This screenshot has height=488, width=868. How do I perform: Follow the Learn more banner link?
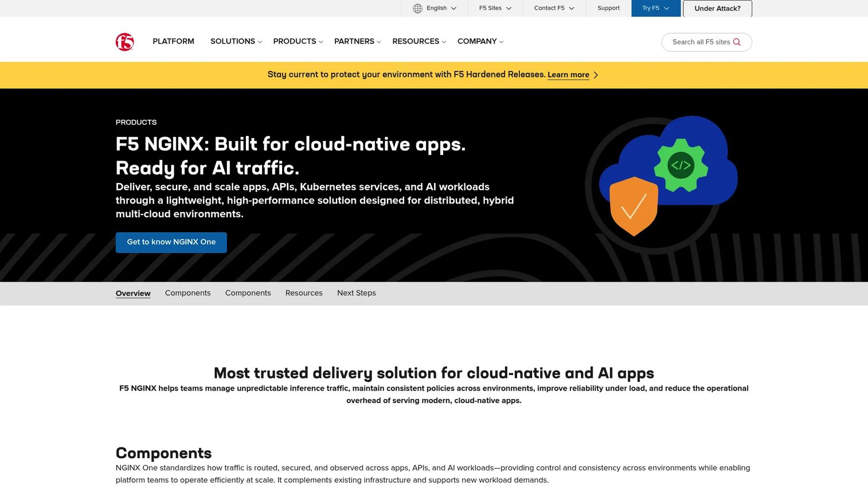click(568, 75)
